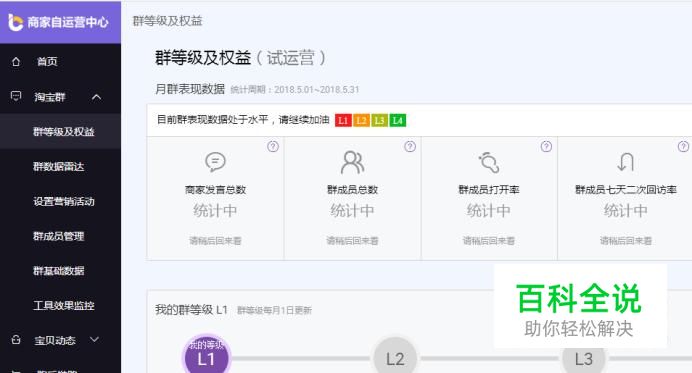Viewport: 692px width, 373px height.
Task: Click the green L4 level badge
Action: [x=397, y=120]
